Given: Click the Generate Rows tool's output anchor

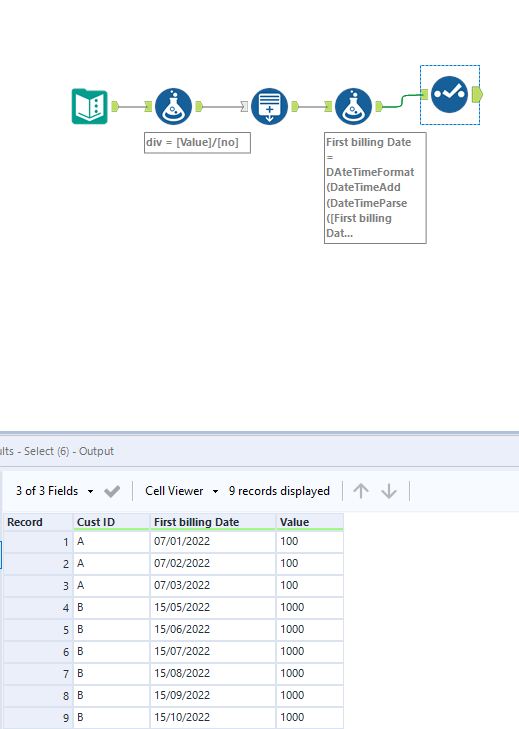Looking at the screenshot, I should [295, 106].
